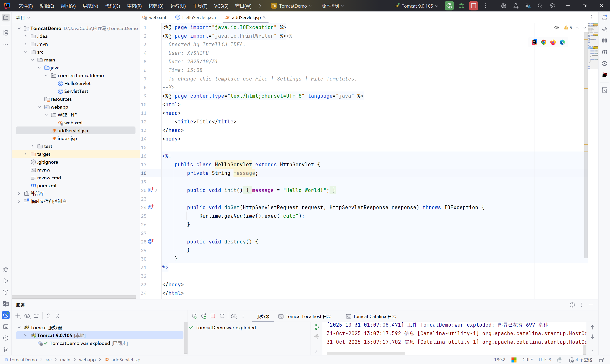This screenshot has height=364, width=610.
Task: Open preview in the Firefox browser icon
Action: [553, 42]
